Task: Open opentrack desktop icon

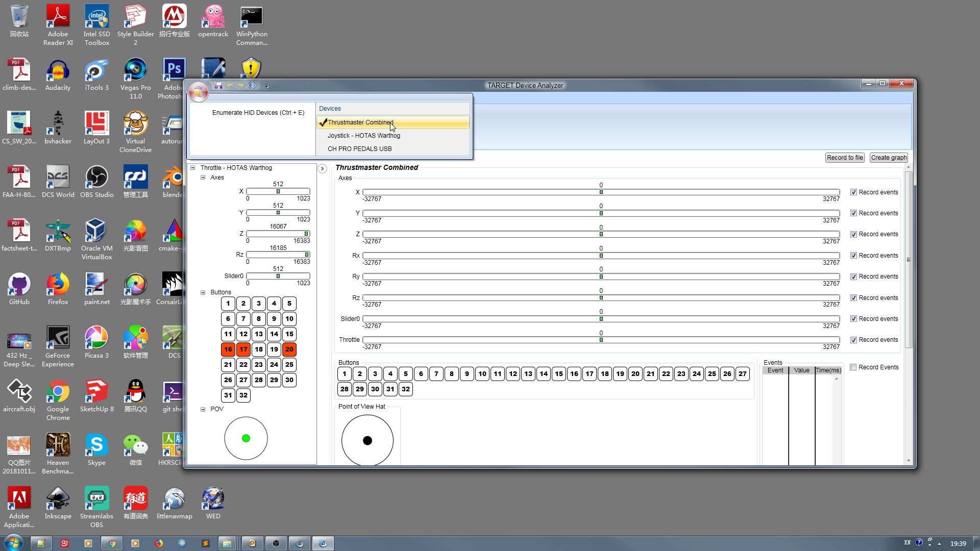Action: [213, 21]
